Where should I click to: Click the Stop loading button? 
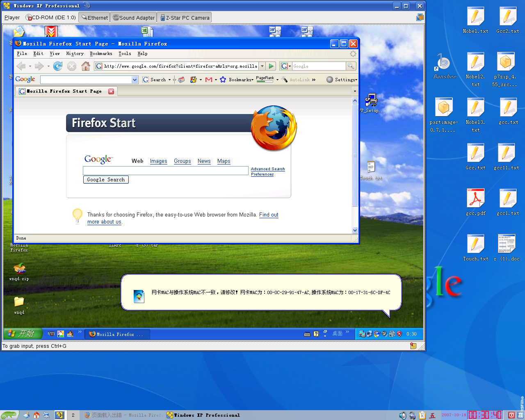(72, 66)
